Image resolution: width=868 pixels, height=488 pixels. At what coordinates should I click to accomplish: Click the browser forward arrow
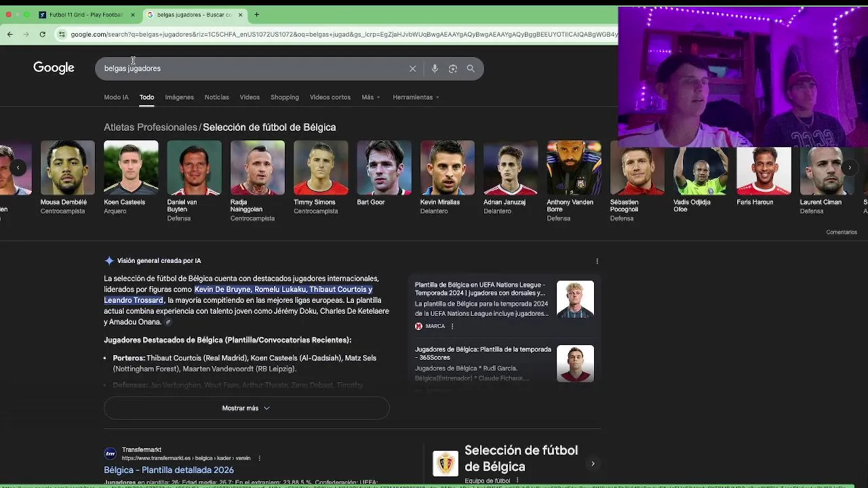(26, 34)
